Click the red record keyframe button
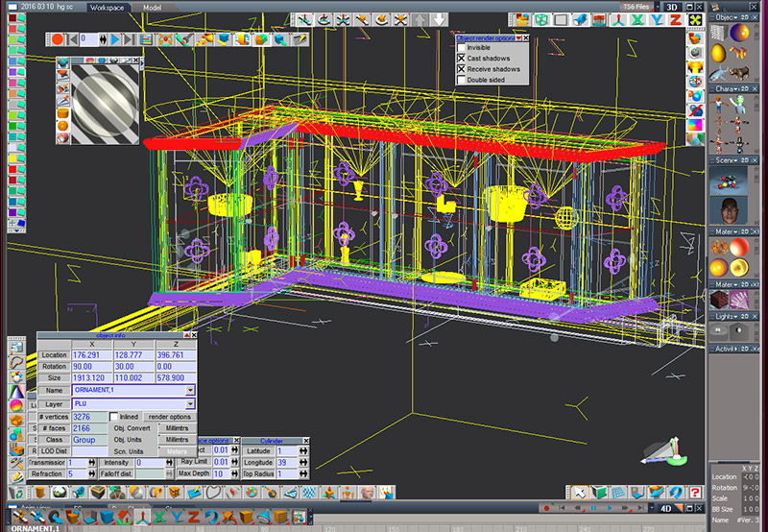This screenshot has height=532, width=768. (x=58, y=39)
